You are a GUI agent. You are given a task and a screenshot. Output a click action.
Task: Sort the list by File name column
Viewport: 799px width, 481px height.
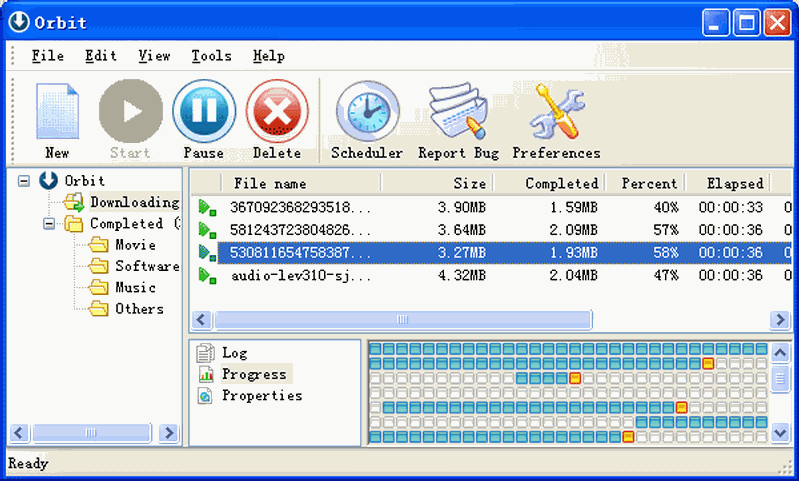270,184
